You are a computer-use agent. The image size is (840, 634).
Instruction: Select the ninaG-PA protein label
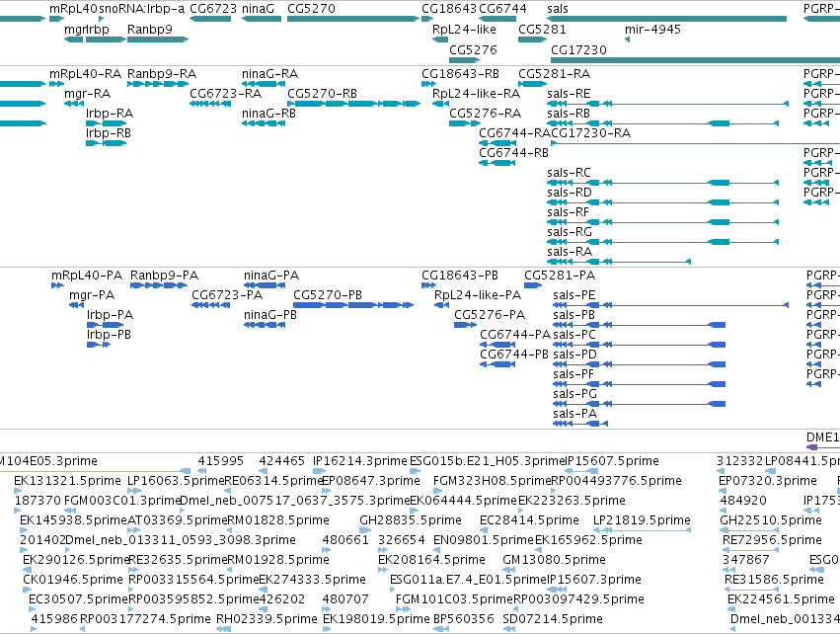point(271,276)
